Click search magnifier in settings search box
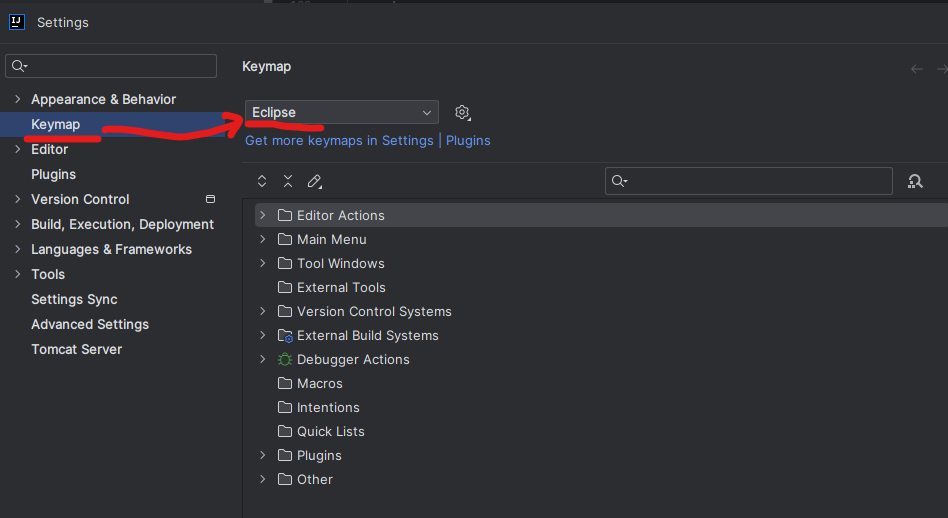The image size is (948, 518). coord(19,66)
